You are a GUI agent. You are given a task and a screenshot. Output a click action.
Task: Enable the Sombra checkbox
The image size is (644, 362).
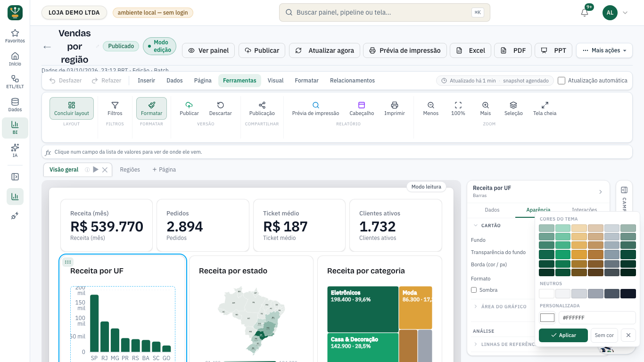(474, 290)
